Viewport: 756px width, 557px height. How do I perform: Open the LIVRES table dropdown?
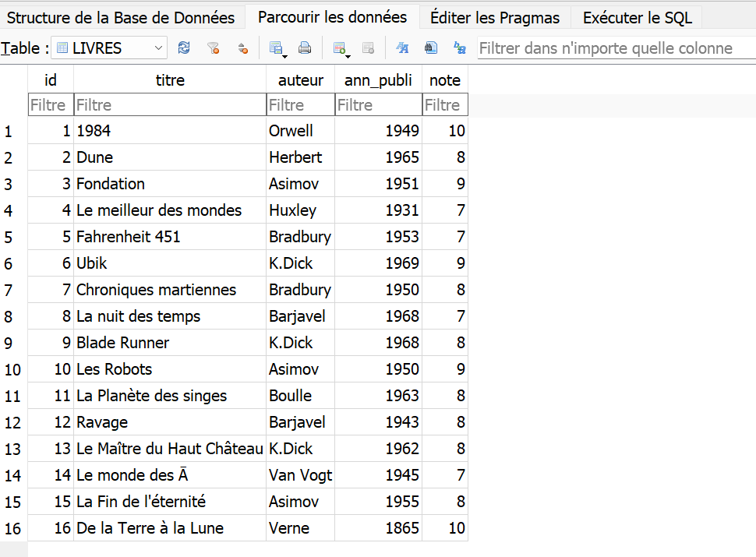click(x=109, y=48)
